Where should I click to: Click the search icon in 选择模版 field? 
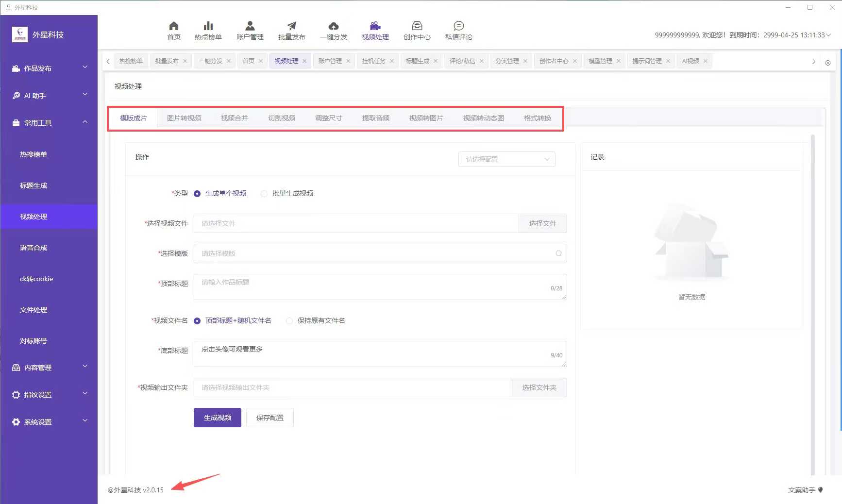(x=558, y=253)
